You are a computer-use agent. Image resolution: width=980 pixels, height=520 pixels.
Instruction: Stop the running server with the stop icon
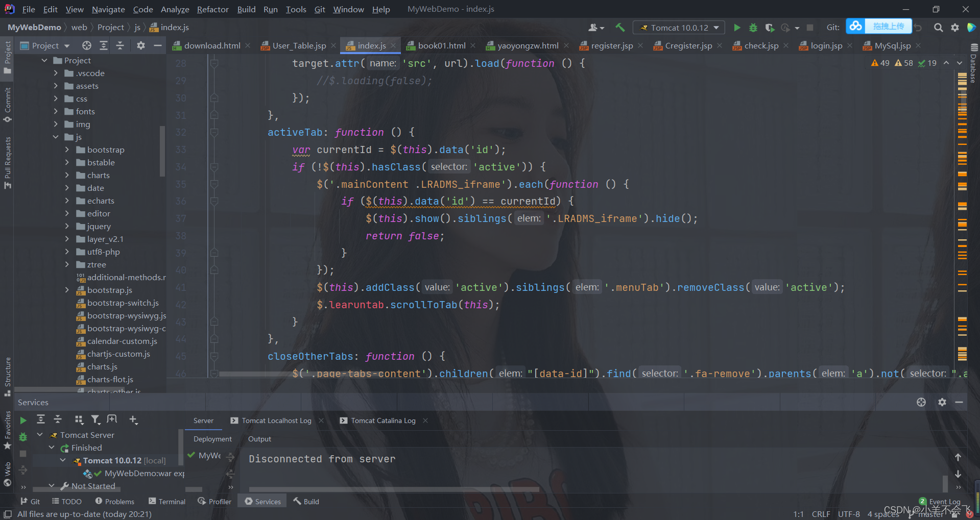click(809, 28)
